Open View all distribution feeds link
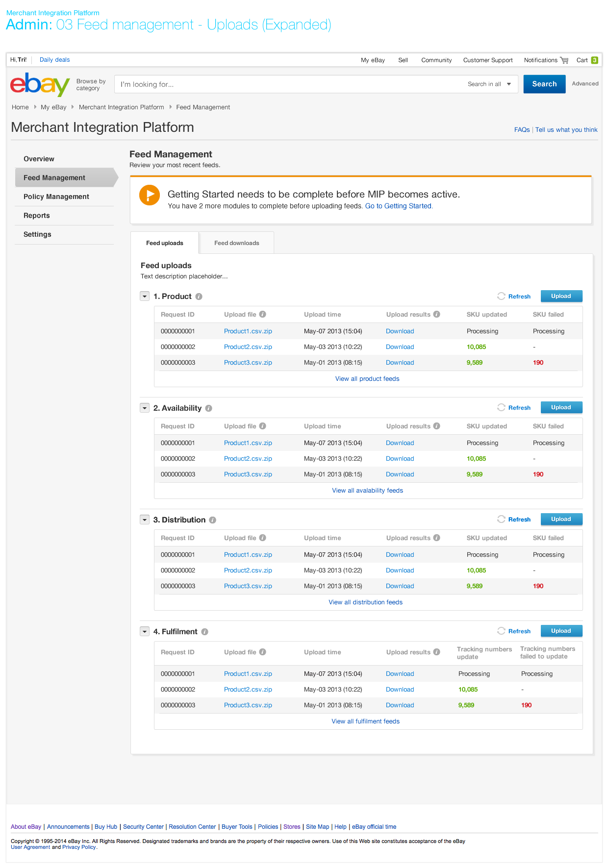 [366, 602]
